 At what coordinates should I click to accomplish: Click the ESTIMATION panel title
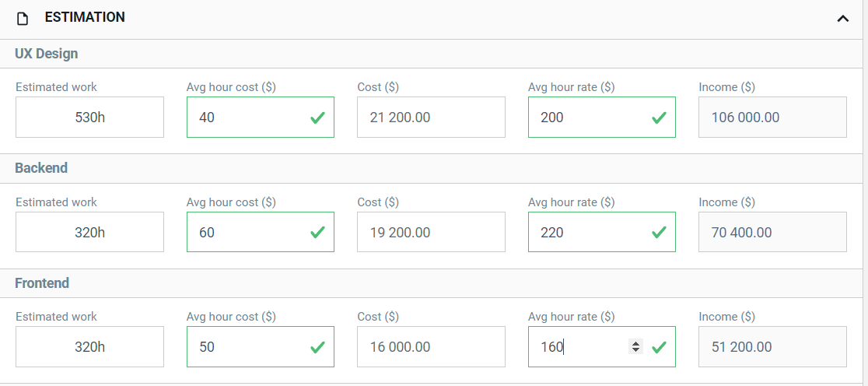[85, 17]
